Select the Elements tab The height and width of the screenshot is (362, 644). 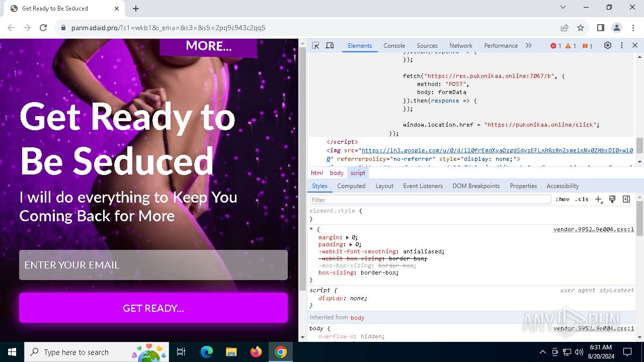tap(360, 45)
